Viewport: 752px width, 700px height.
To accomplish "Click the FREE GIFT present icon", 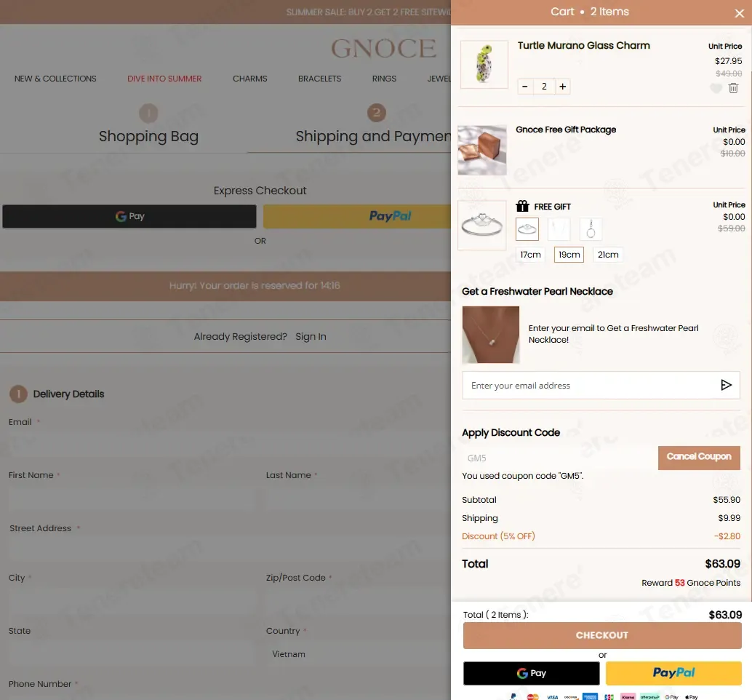I will point(522,206).
